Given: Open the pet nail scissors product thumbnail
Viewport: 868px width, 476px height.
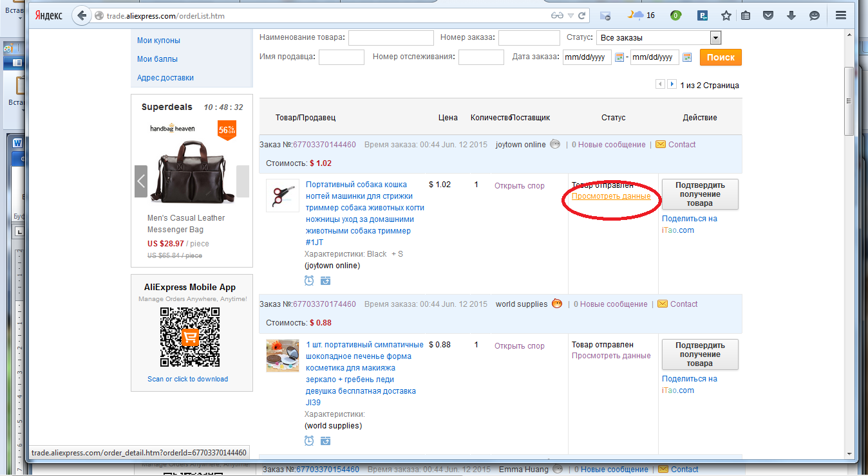Looking at the screenshot, I should click(283, 196).
